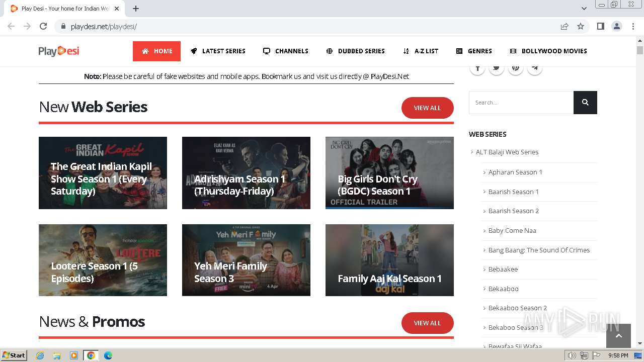The image size is (644, 362).
Task: Open ALT Balaji Web Series category
Action: tap(507, 152)
